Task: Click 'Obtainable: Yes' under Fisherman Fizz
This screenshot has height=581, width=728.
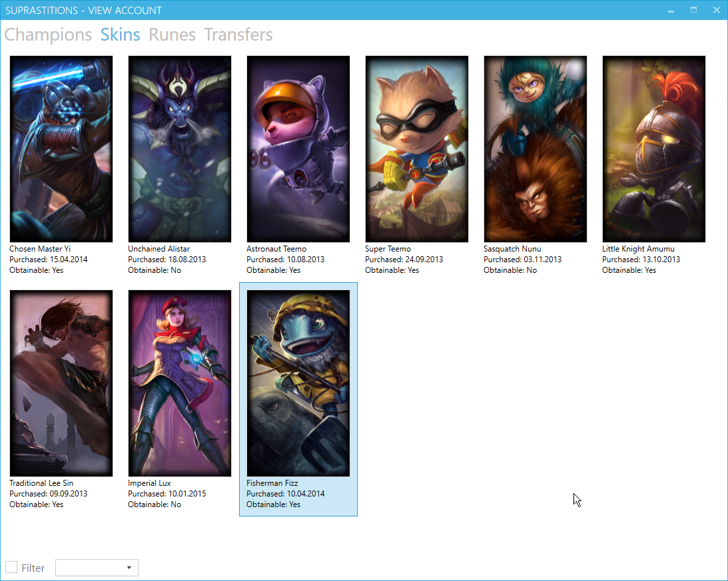Action: 274,504
